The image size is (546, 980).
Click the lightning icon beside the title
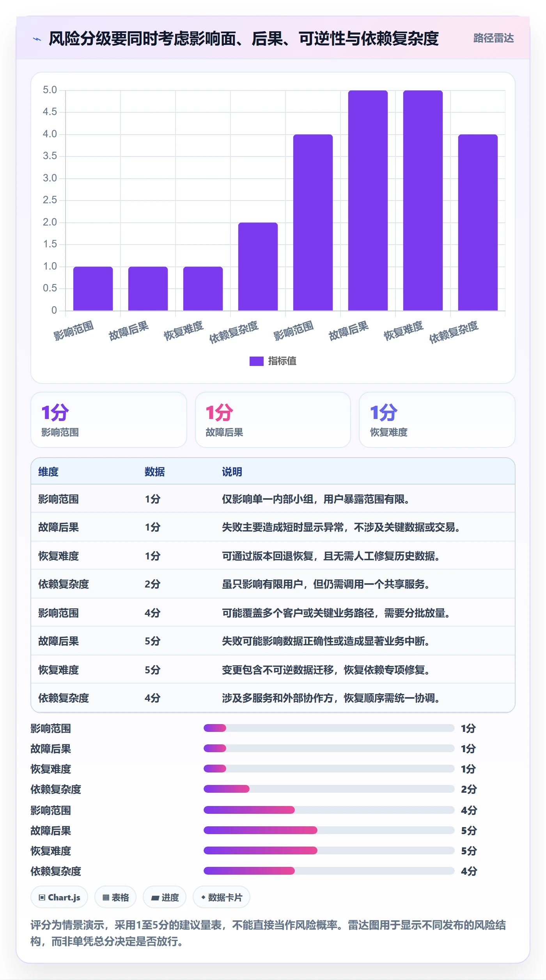[37, 39]
